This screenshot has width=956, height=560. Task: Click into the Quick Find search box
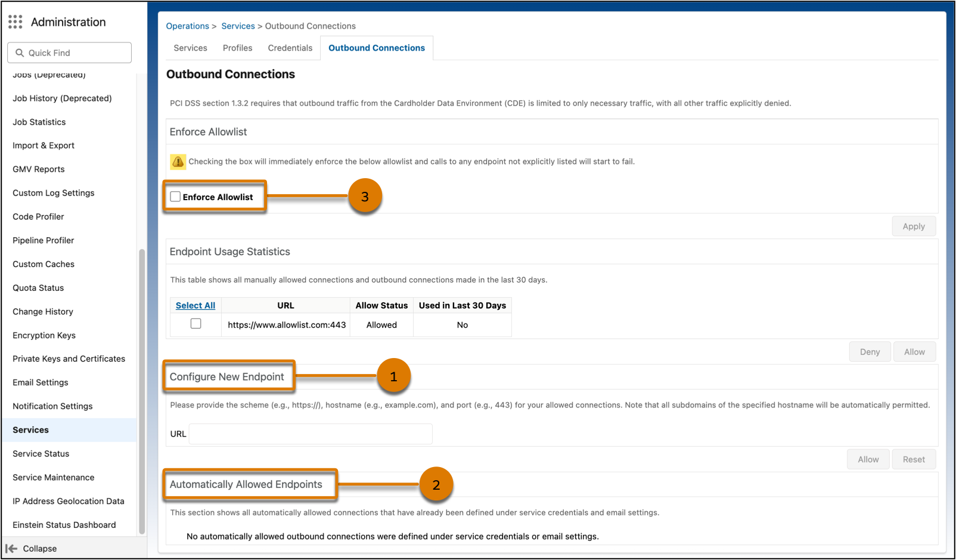click(x=70, y=53)
